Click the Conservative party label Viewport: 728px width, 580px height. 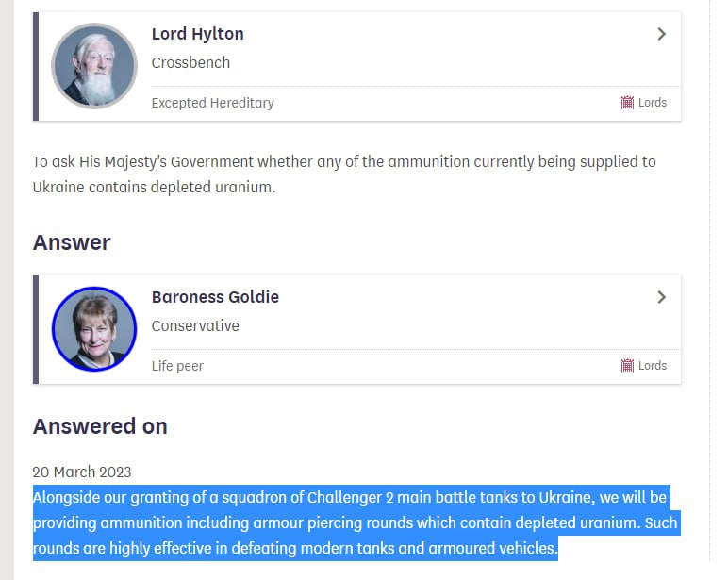pyautogui.click(x=195, y=326)
